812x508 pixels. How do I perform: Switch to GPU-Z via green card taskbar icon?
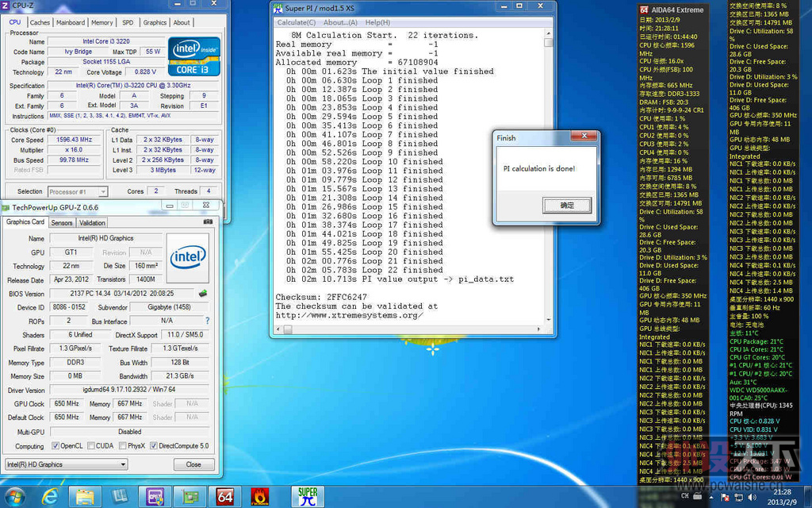[x=190, y=497]
